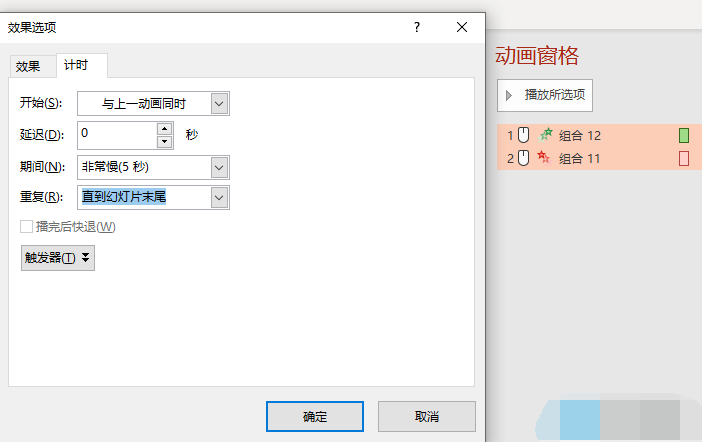Close the 效果选项 dialog
This screenshot has height=442, width=702.
pyautogui.click(x=462, y=28)
